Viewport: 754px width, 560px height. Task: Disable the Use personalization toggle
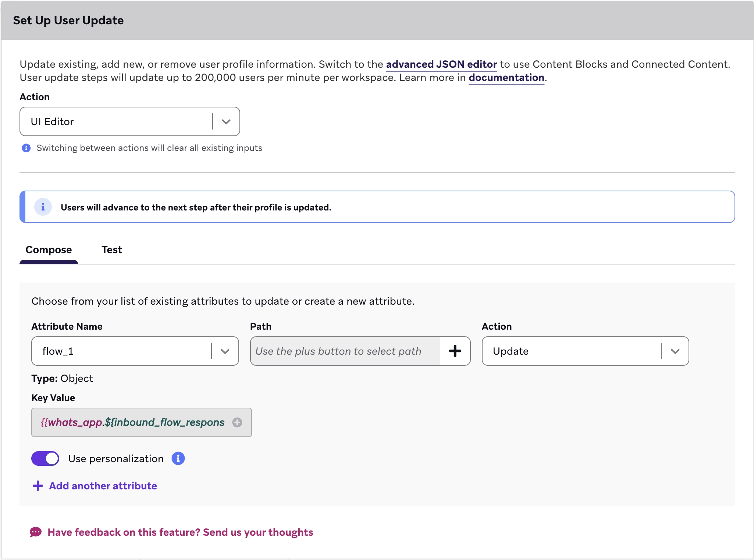click(x=45, y=458)
